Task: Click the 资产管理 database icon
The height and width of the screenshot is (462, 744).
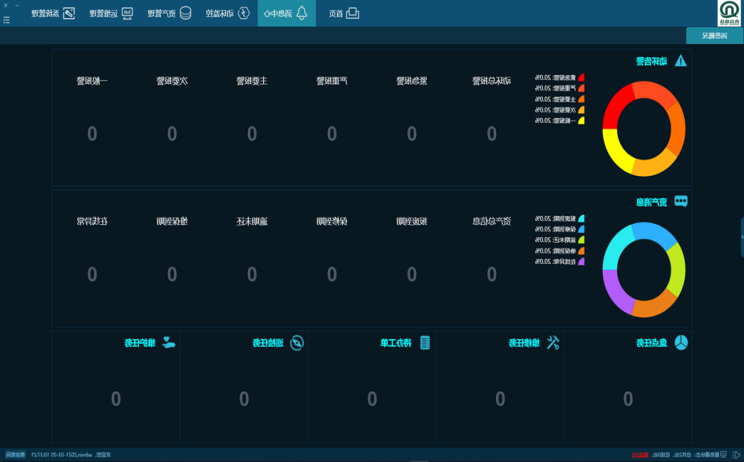Action: coord(185,13)
